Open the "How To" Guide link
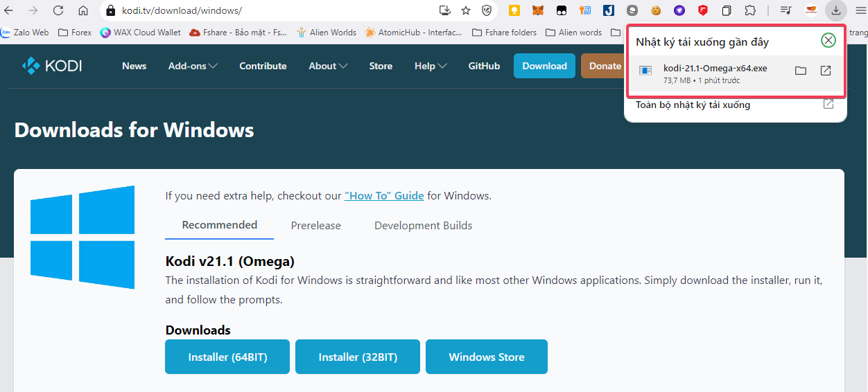 (x=384, y=195)
